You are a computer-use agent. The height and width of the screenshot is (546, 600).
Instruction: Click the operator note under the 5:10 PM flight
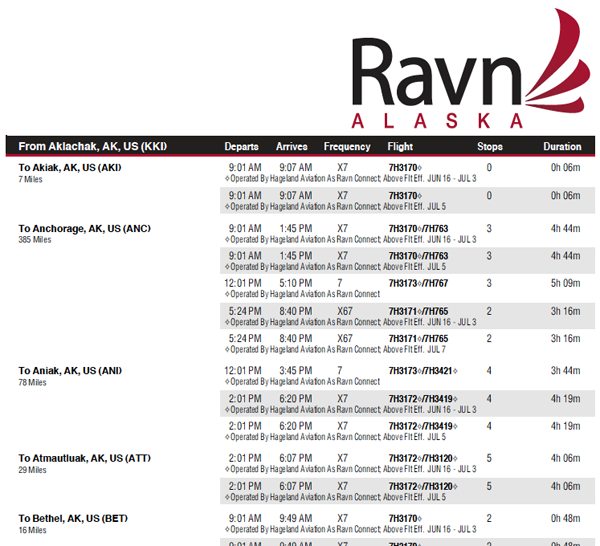[303, 294]
